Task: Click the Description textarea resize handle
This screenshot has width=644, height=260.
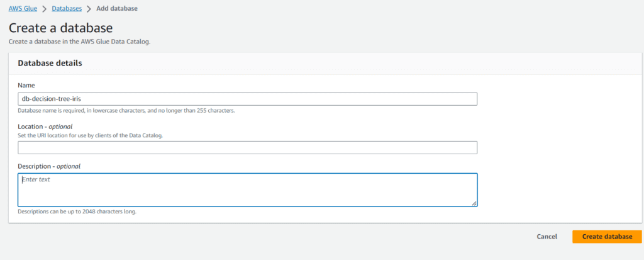Action: 474,203
